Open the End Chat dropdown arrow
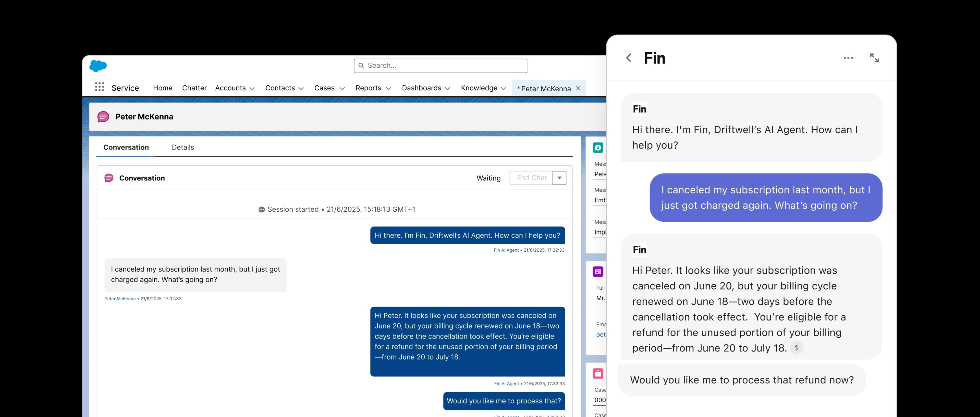The width and height of the screenshot is (980, 417). pyautogui.click(x=559, y=178)
